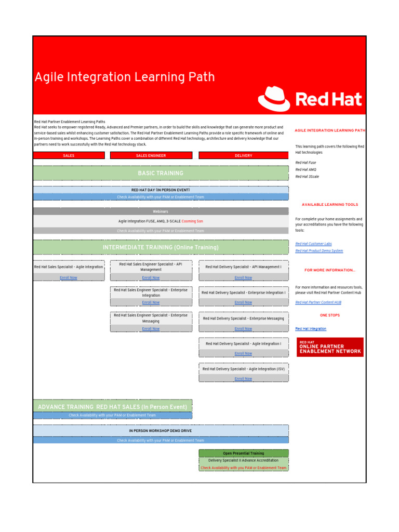
Task: Click Enroll Now under Delivery Specialist - Agile Integration I
Action: 243,353
